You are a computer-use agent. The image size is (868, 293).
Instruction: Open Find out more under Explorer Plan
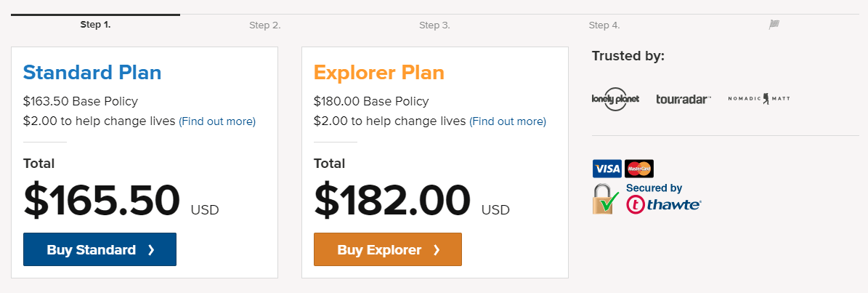pyautogui.click(x=508, y=121)
